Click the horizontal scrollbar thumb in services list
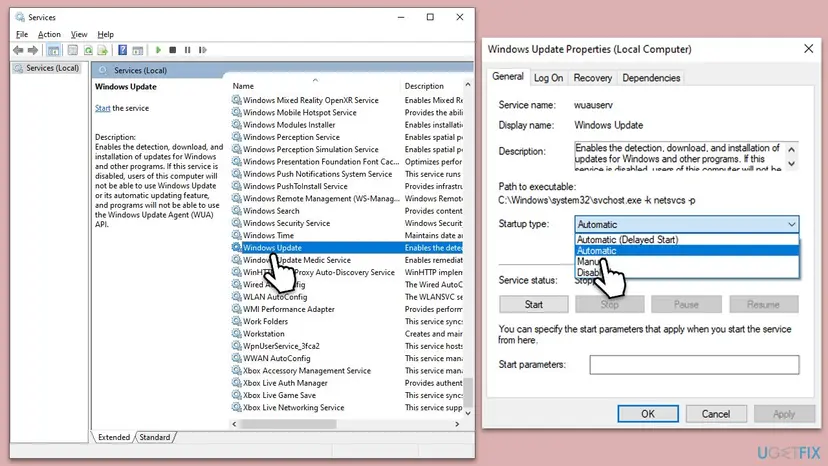Viewport: 828px width, 466px height. pos(288,424)
